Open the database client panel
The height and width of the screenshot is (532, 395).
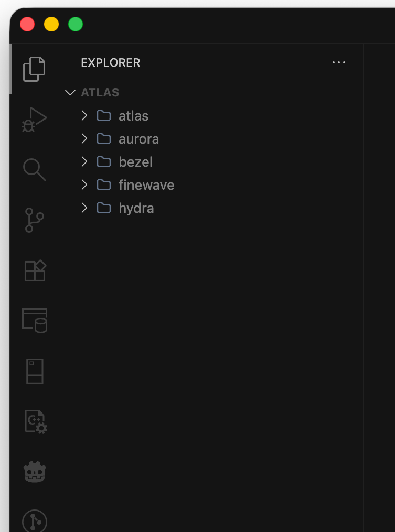pyautogui.click(x=34, y=321)
